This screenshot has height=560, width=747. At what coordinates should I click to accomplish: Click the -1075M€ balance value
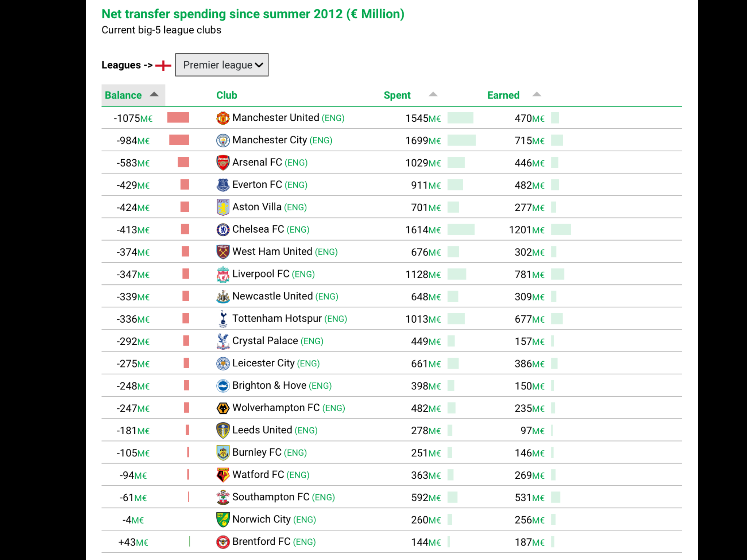(x=133, y=118)
